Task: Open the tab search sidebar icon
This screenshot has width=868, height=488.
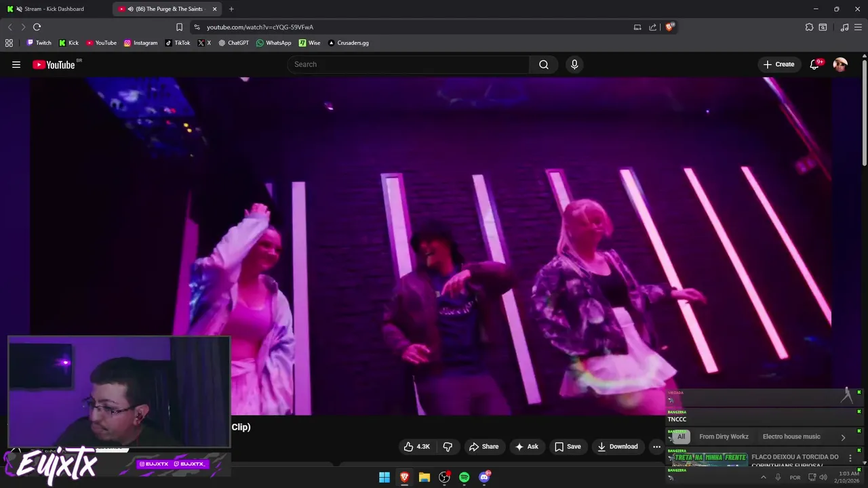Action: [x=823, y=27]
